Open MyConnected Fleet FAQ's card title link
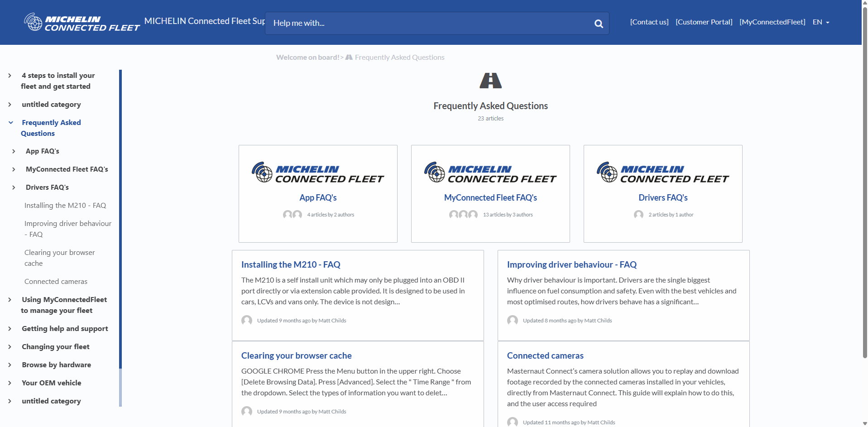Screen dimensions: 868x427 [490, 197]
